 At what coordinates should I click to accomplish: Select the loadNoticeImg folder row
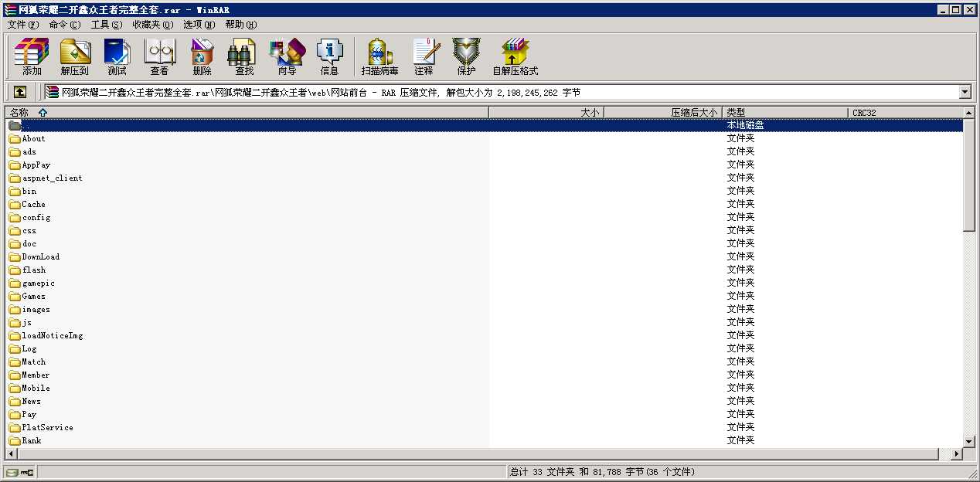[484, 336]
